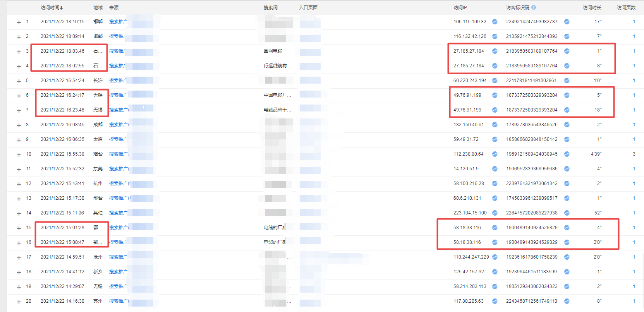Expand details for row 20

point(19,302)
